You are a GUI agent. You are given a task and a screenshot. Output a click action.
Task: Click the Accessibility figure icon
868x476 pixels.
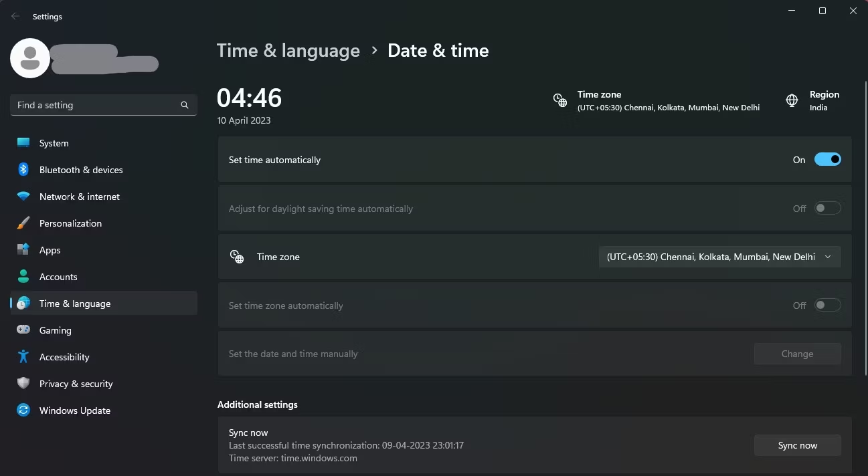[x=23, y=357]
